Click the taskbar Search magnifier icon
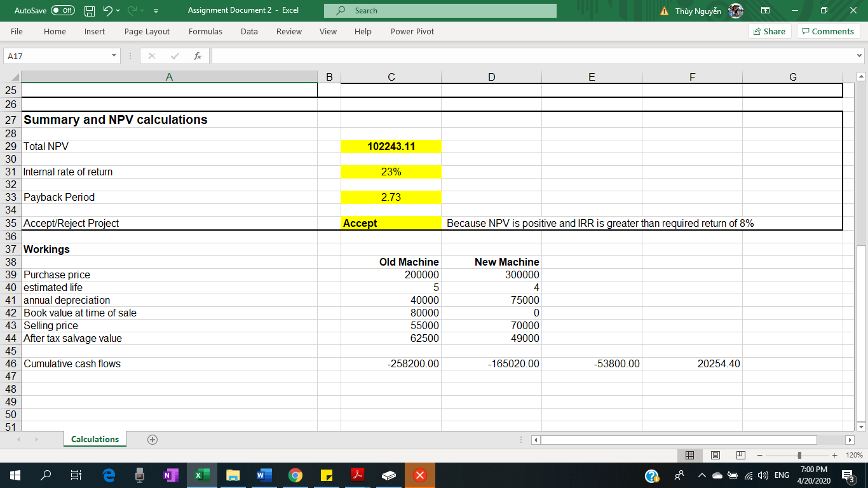868x488 pixels. tap(46, 475)
